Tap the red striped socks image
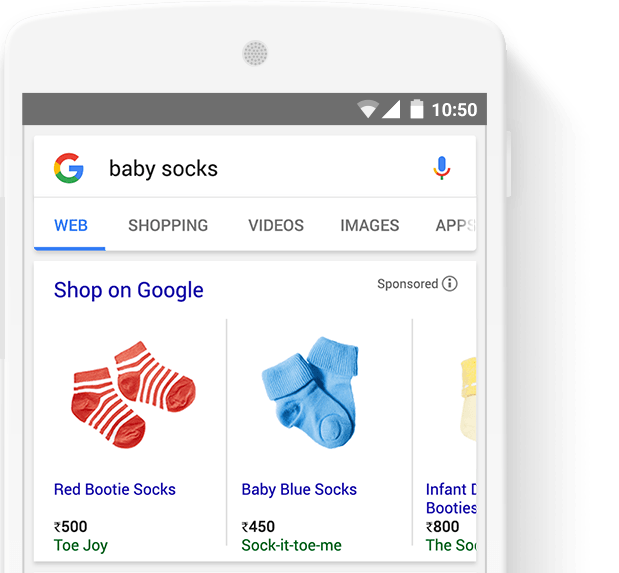Screen dimensions: 619x573 133,395
